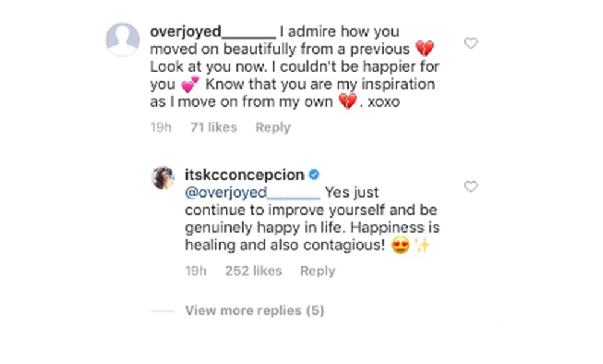The width and height of the screenshot is (603, 364).
Task: Open the itskcconcepcion username link
Action: tap(244, 175)
